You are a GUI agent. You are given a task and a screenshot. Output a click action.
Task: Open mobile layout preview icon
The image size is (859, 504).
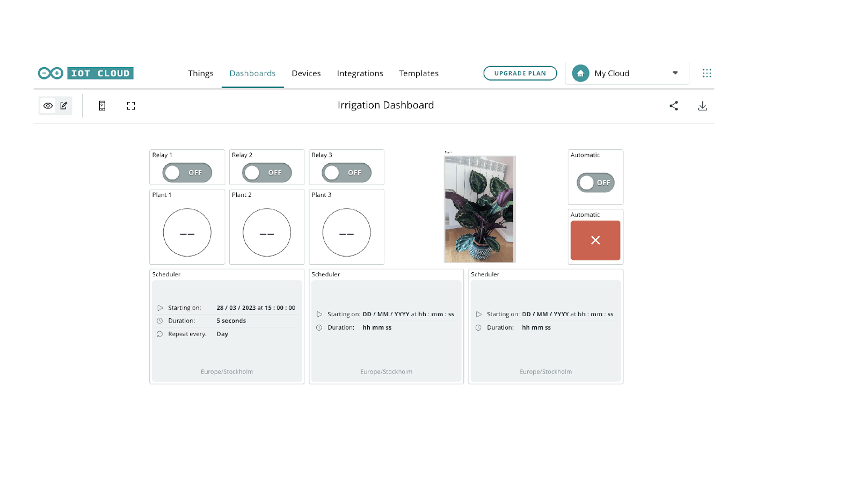point(102,106)
